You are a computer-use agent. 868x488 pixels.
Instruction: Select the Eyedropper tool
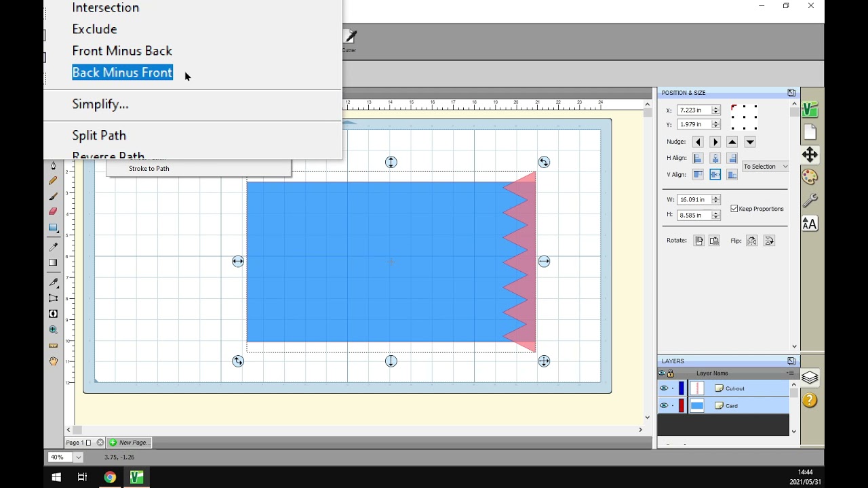tap(53, 247)
